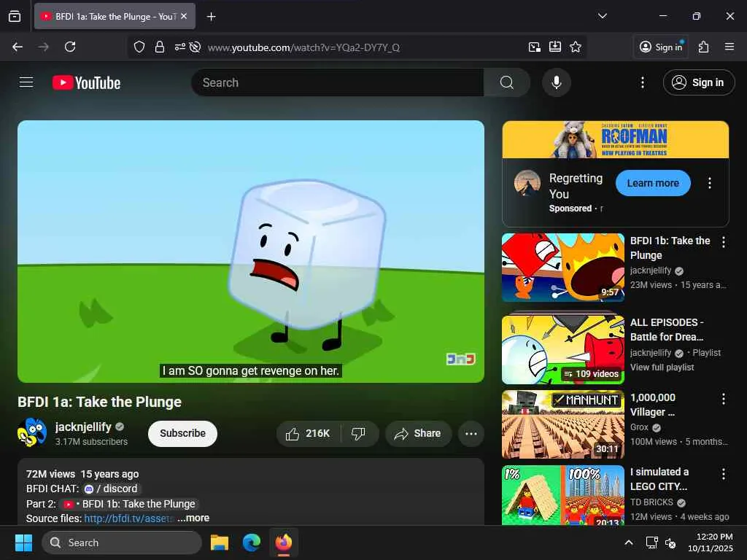Click the address bar URL
Viewport: 747px width, 560px height.
point(303,47)
